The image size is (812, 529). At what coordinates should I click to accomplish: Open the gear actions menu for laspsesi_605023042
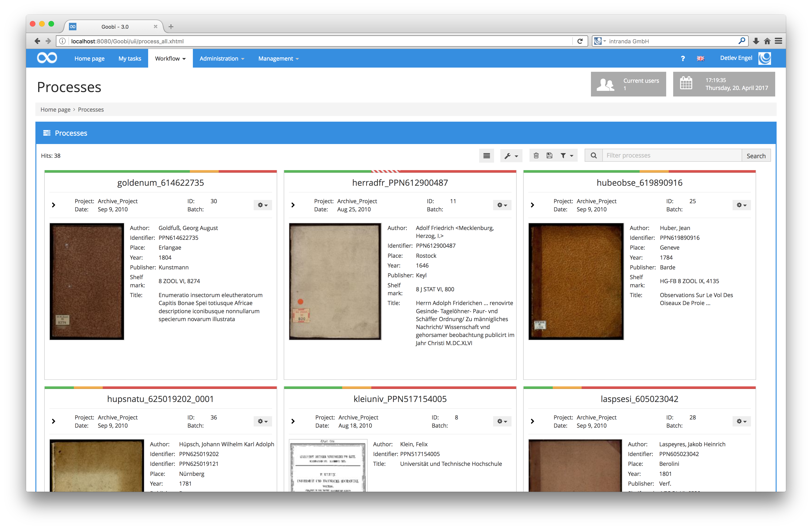pyautogui.click(x=741, y=422)
